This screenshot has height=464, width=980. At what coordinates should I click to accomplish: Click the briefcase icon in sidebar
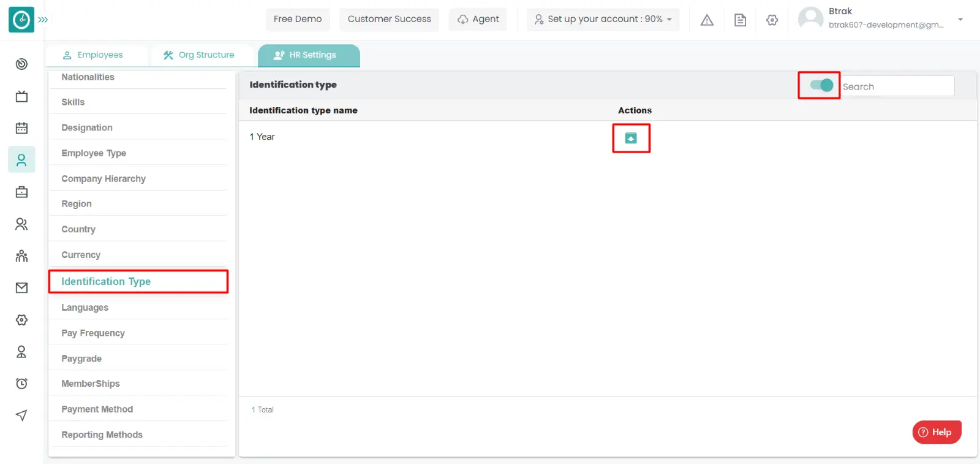click(21, 192)
